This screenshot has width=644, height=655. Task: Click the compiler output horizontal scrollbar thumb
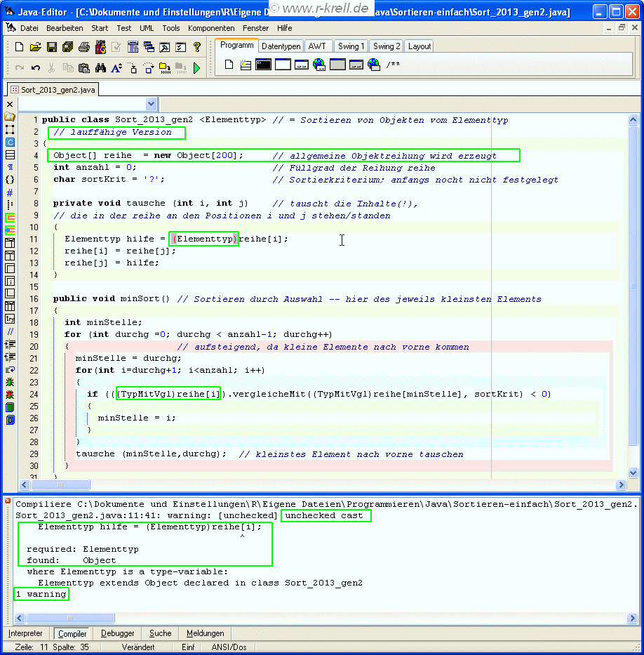click(x=70, y=618)
